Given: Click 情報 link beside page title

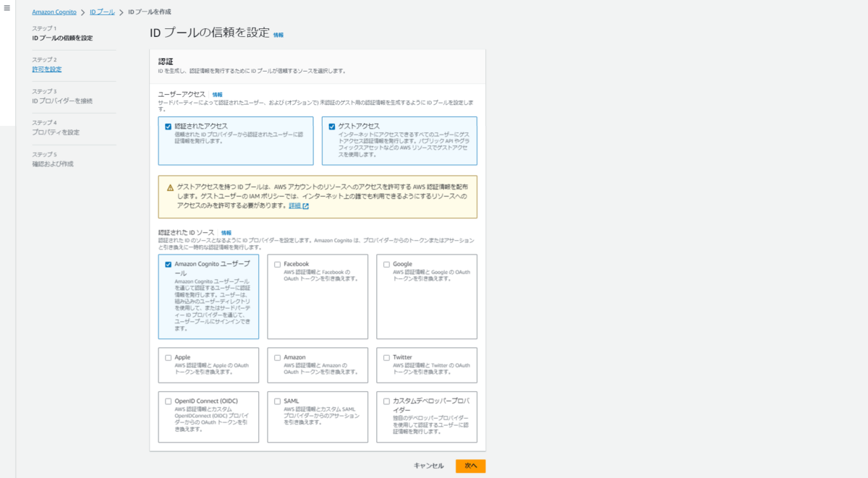Looking at the screenshot, I should click(278, 35).
